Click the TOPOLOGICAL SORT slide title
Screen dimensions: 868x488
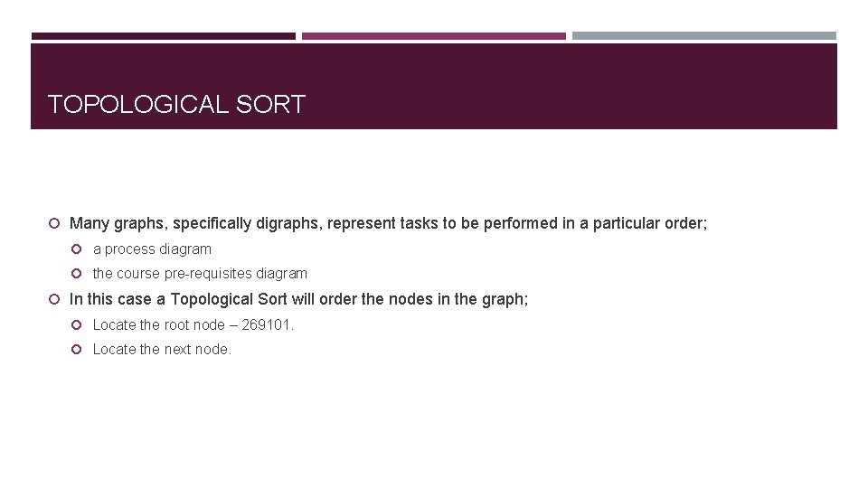pos(176,104)
